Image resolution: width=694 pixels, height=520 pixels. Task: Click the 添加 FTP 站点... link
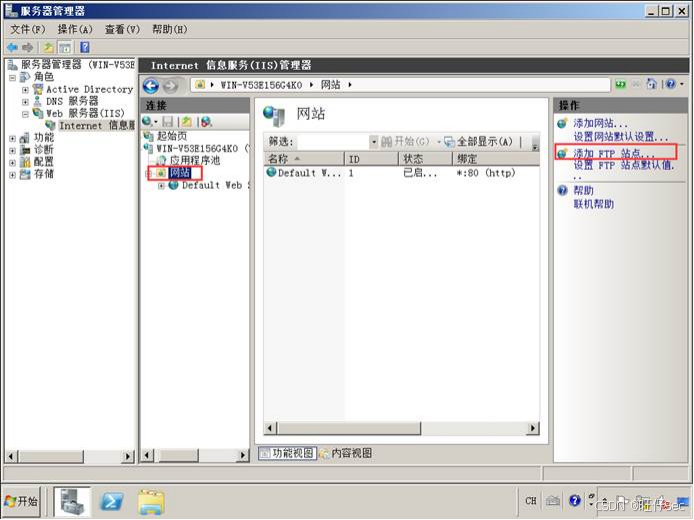click(614, 154)
